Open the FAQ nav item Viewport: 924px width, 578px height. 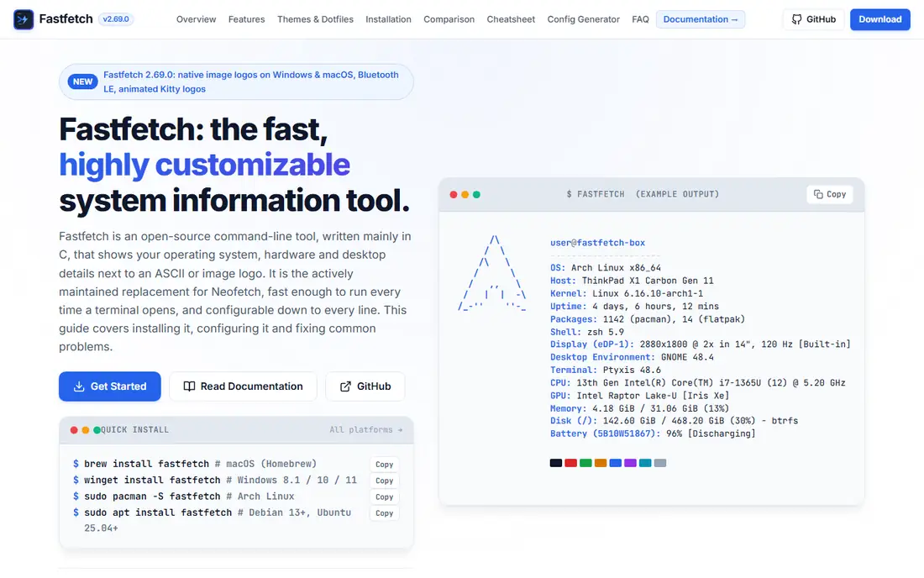[641, 19]
